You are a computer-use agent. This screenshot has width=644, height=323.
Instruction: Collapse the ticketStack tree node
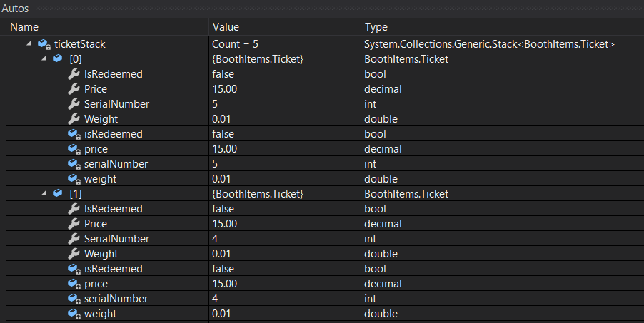29,43
